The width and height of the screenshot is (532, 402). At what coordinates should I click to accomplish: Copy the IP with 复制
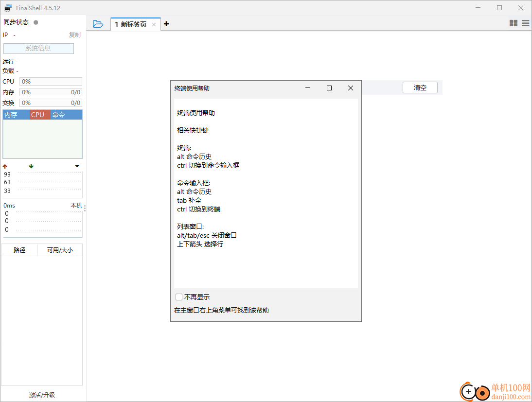pos(74,35)
